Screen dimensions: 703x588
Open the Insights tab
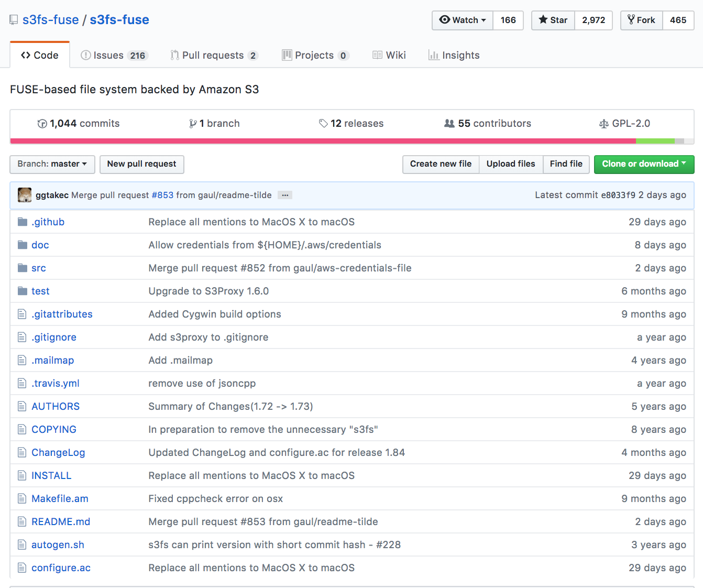click(454, 55)
